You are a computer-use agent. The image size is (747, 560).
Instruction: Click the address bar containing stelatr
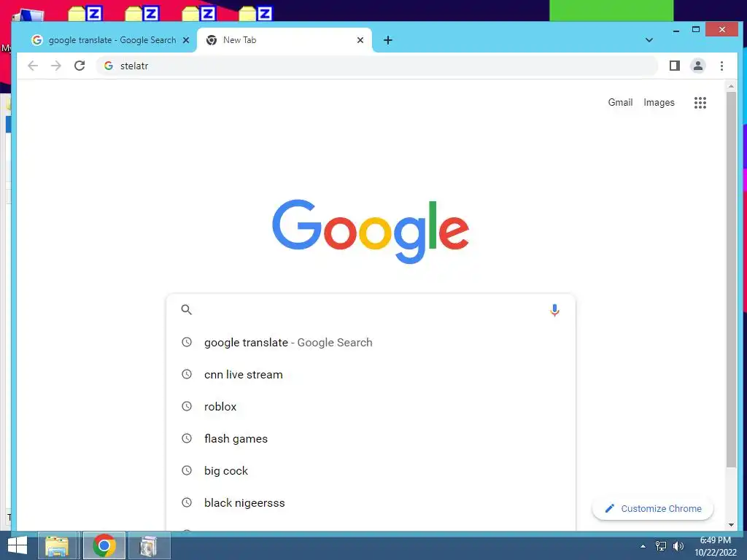pyautogui.click(x=377, y=66)
